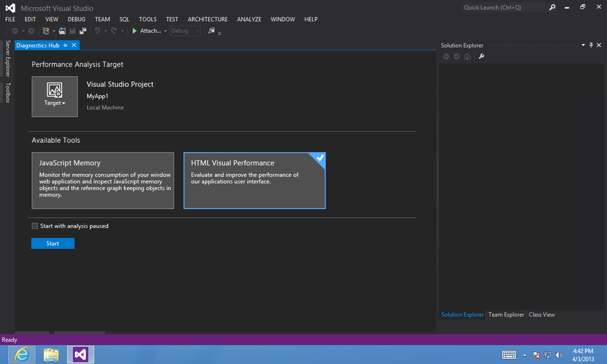Open the FILE menu
The width and height of the screenshot is (607, 364).
tap(10, 20)
